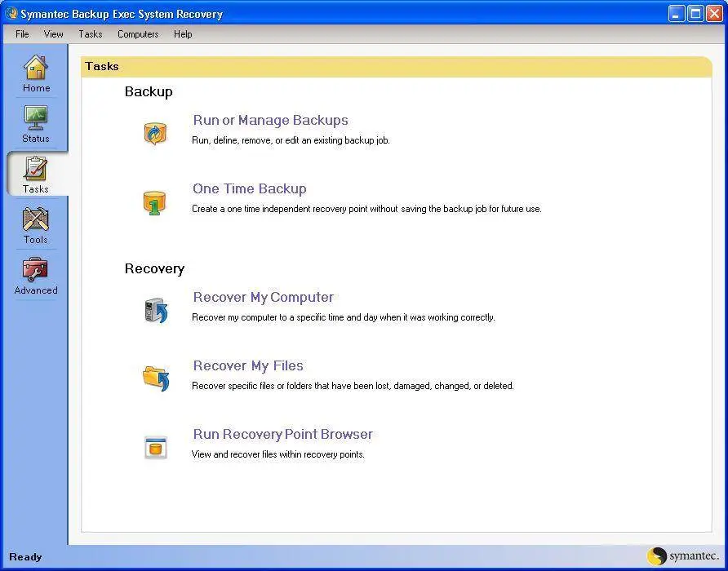Select the Tasks clipboard icon in sidebar
Image resolution: width=728 pixels, height=571 pixels.
[36, 169]
